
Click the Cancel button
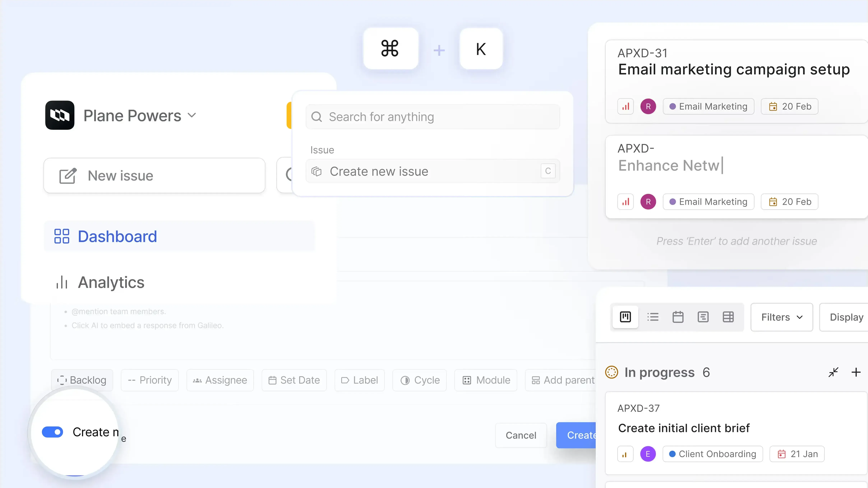pyautogui.click(x=521, y=435)
